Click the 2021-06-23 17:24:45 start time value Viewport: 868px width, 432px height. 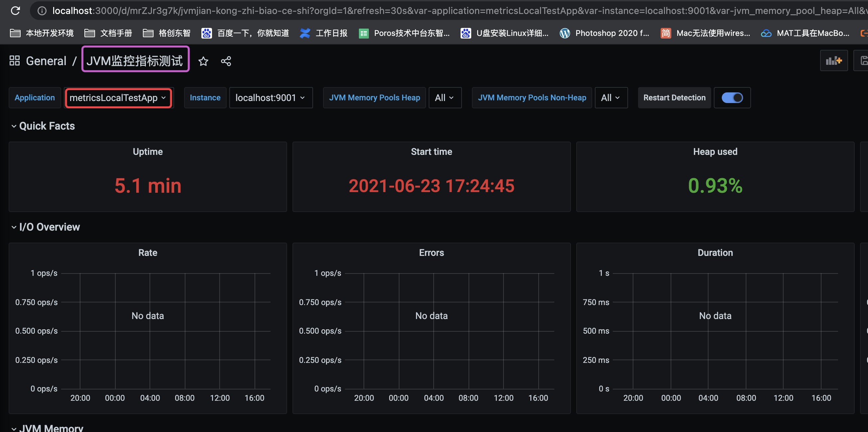click(431, 186)
